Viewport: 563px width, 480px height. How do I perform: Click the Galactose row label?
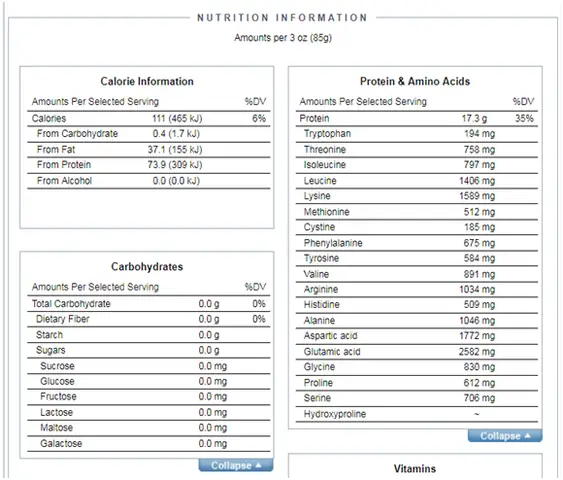pos(61,443)
